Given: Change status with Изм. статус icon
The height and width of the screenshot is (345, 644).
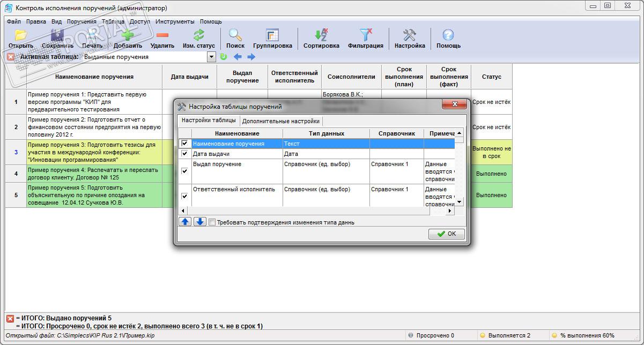Looking at the screenshot, I should (x=199, y=35).
